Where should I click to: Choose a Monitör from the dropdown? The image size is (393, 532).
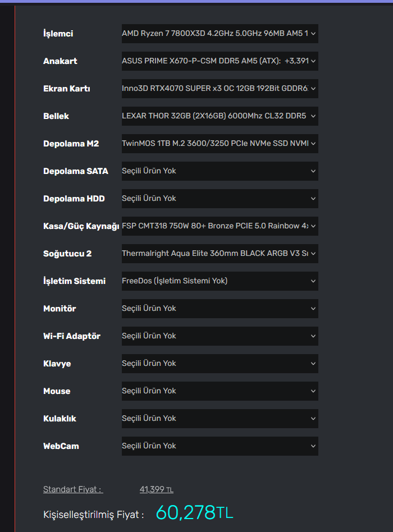coord(220,309)
